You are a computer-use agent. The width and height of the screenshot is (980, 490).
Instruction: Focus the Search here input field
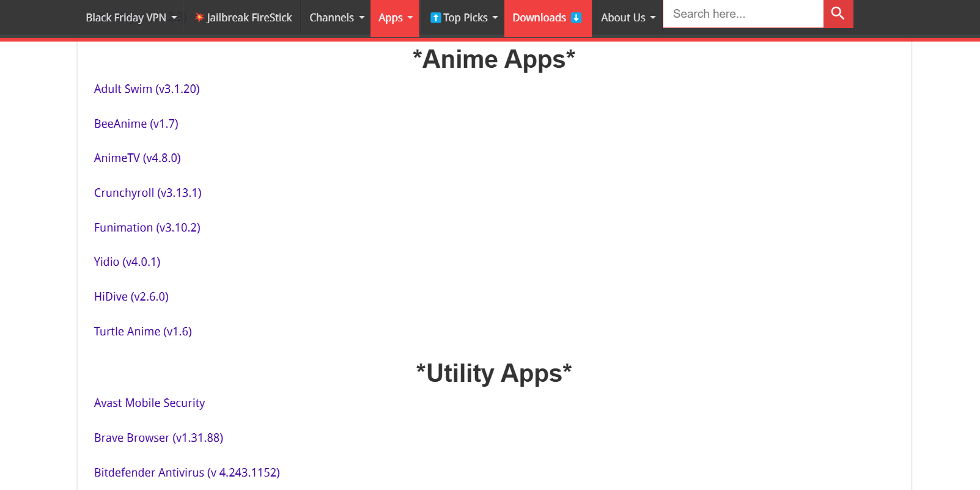coord(743,13)
